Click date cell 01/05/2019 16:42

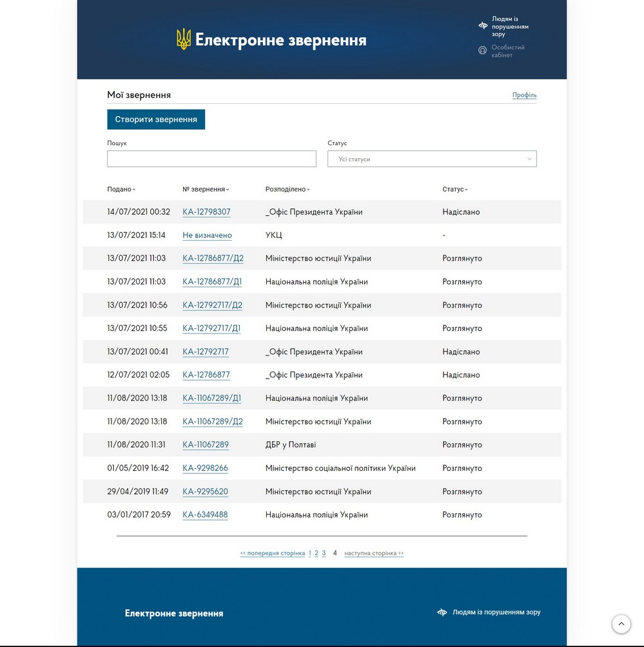point(138,468)
